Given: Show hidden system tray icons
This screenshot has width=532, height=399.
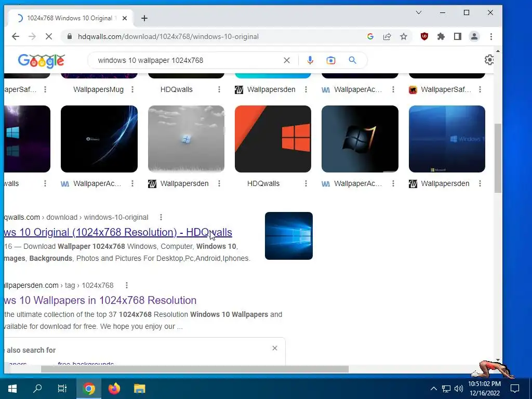Looking at the screenshot, I should [434, 389].
